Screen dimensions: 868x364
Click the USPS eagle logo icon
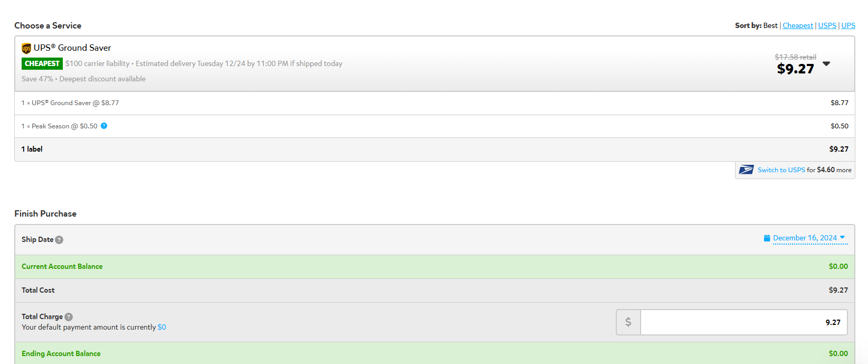(x=746, y=170)
